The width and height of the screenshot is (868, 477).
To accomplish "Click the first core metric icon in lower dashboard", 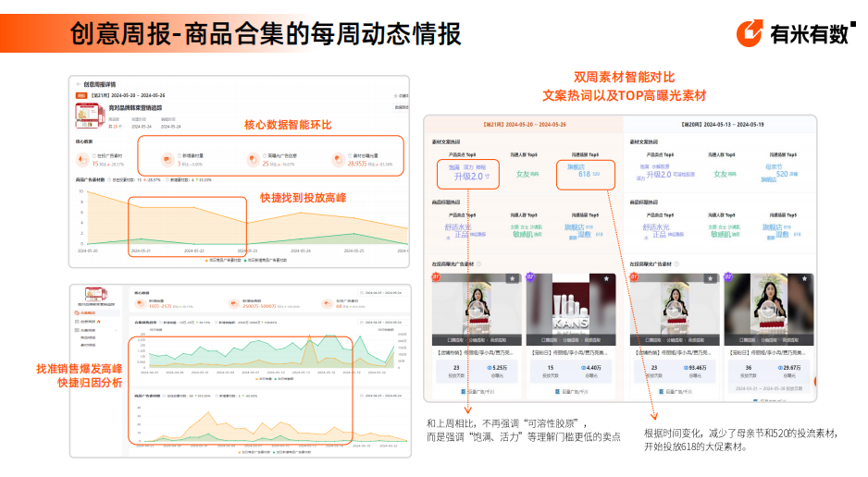I will pos(140,304).
